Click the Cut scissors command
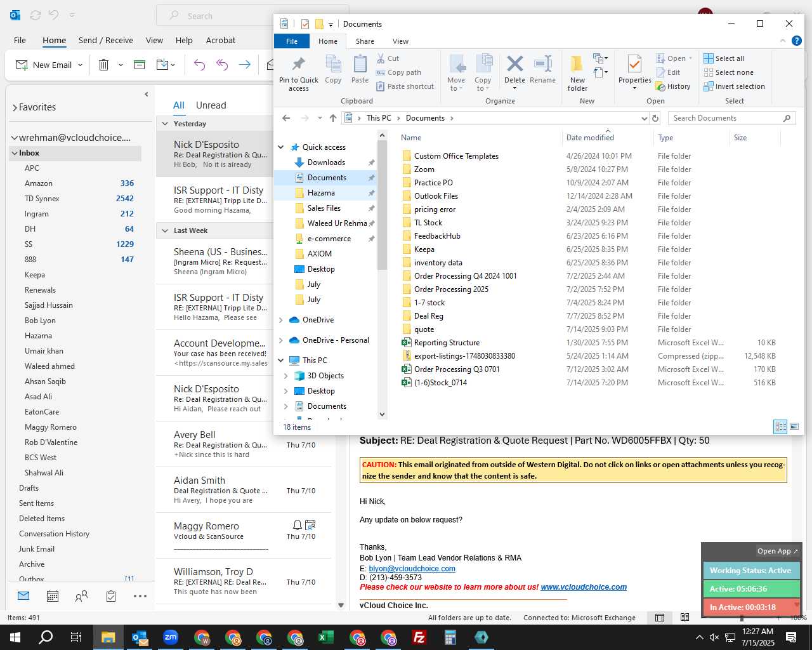This screenshot has height=650, width=812. pos(388,58)
